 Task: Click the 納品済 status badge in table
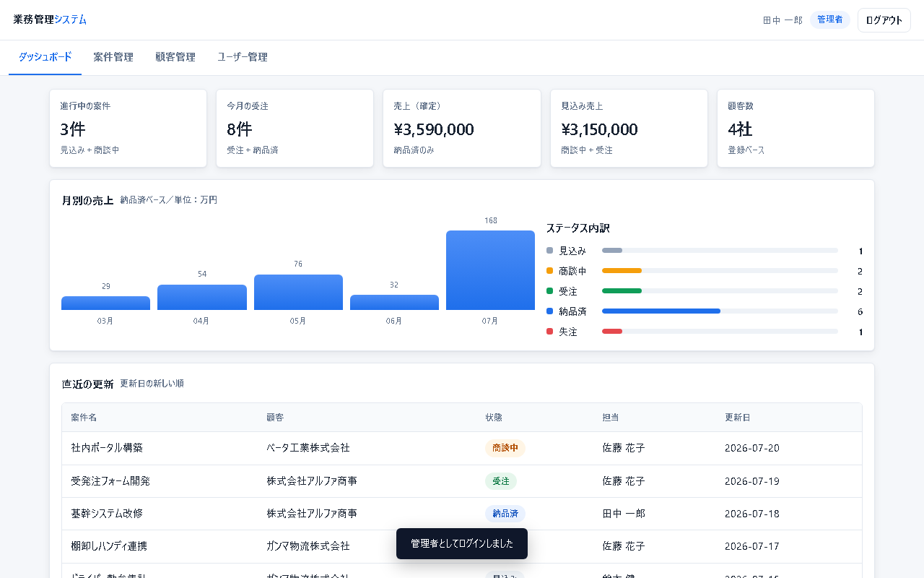coord(505,514)
